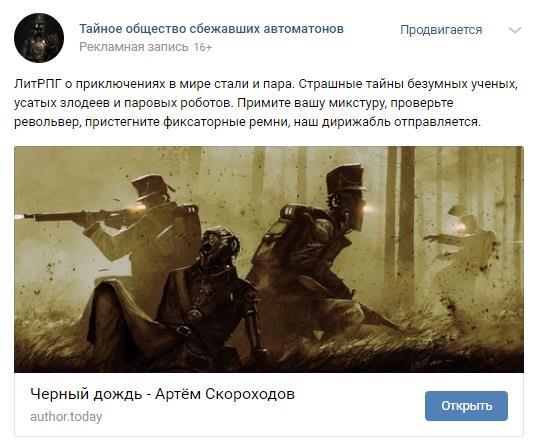Viewport: 538px width, 447px height.
Task: Click the Рекламная запись subtitle text
Action: [x=134, y=47]
